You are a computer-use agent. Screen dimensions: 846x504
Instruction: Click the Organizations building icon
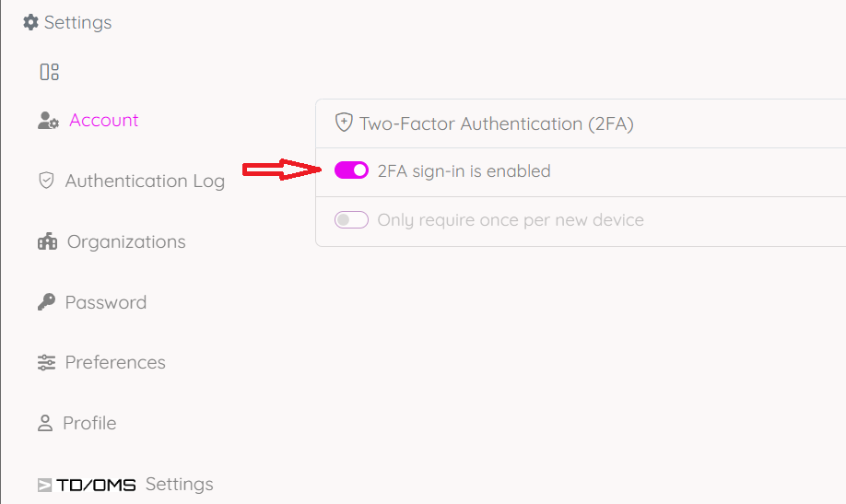(47, 242)
